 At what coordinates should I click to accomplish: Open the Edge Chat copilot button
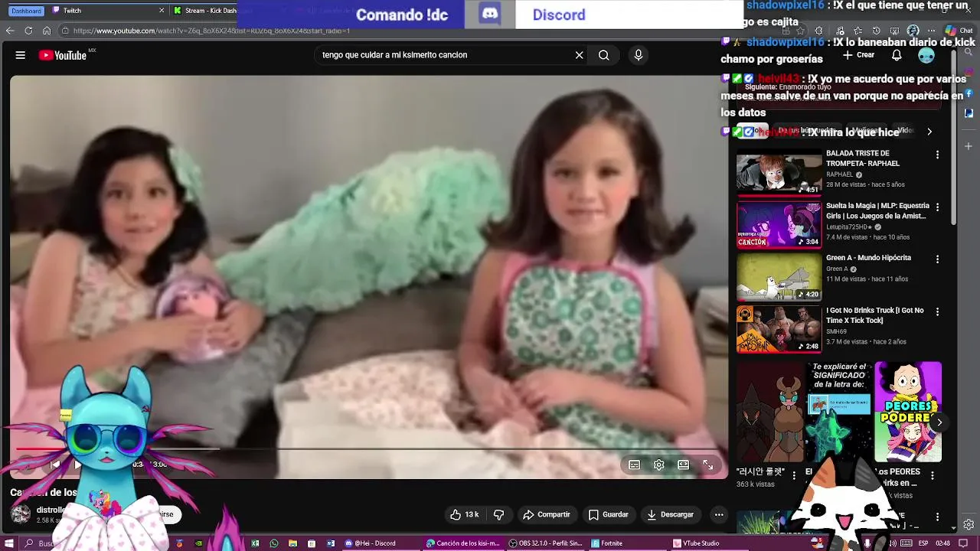958,31
